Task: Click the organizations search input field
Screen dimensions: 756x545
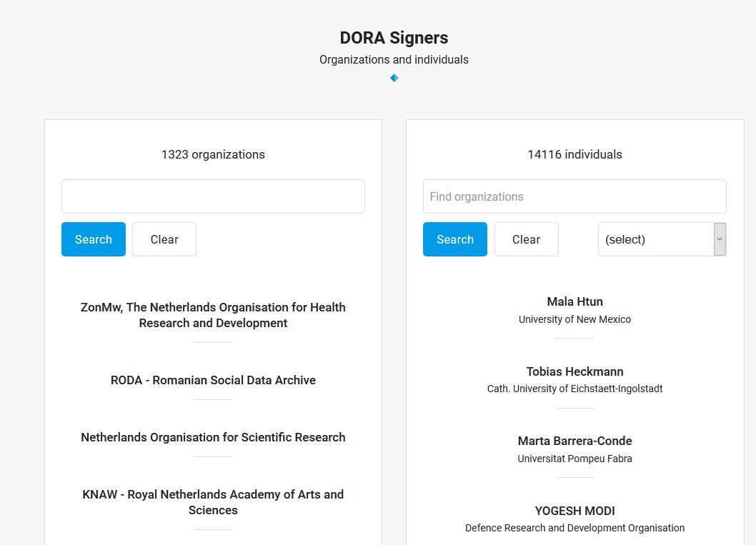Action: click(x=213, y=196)
